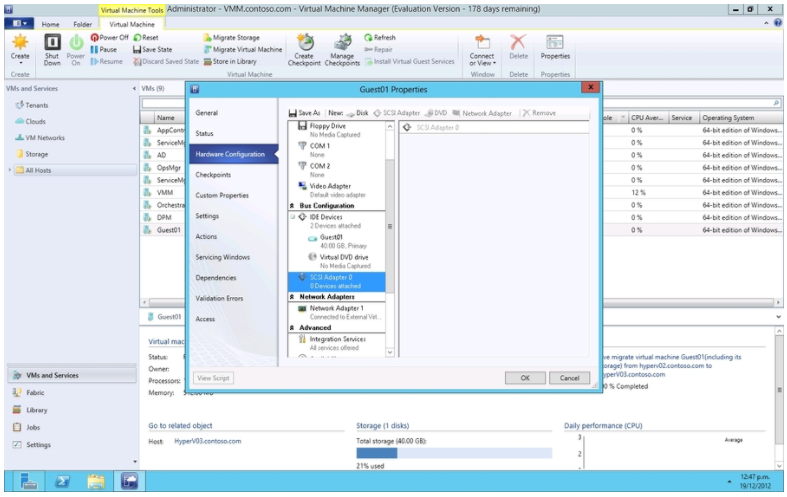This screenshot has width=787, height=497.
Task: Open Status page in Guest01 Properties
Action: 204,134
